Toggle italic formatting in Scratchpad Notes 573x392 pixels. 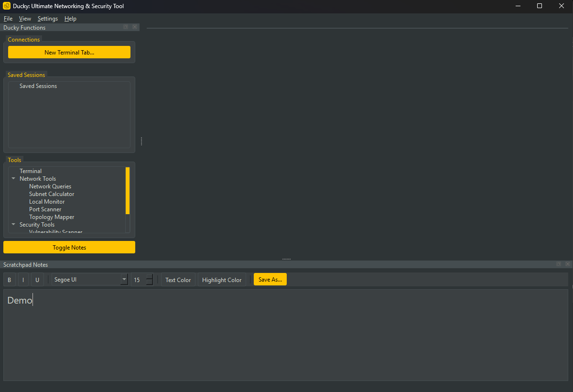[x=23, y=280]
